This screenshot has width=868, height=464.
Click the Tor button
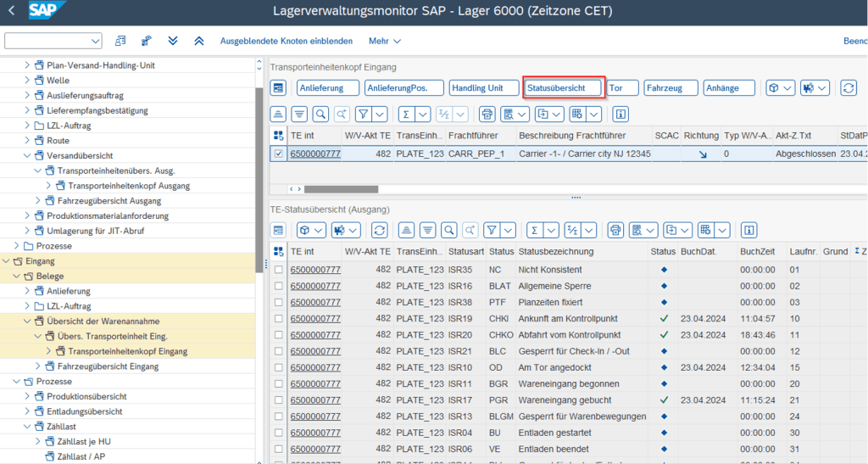pyautogui.click(x=622, y=88)
